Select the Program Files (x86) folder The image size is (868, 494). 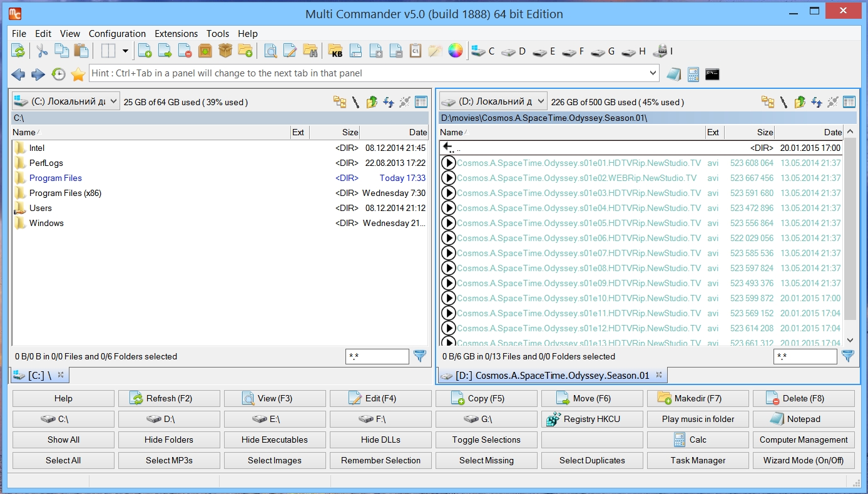tap(219, 193)
